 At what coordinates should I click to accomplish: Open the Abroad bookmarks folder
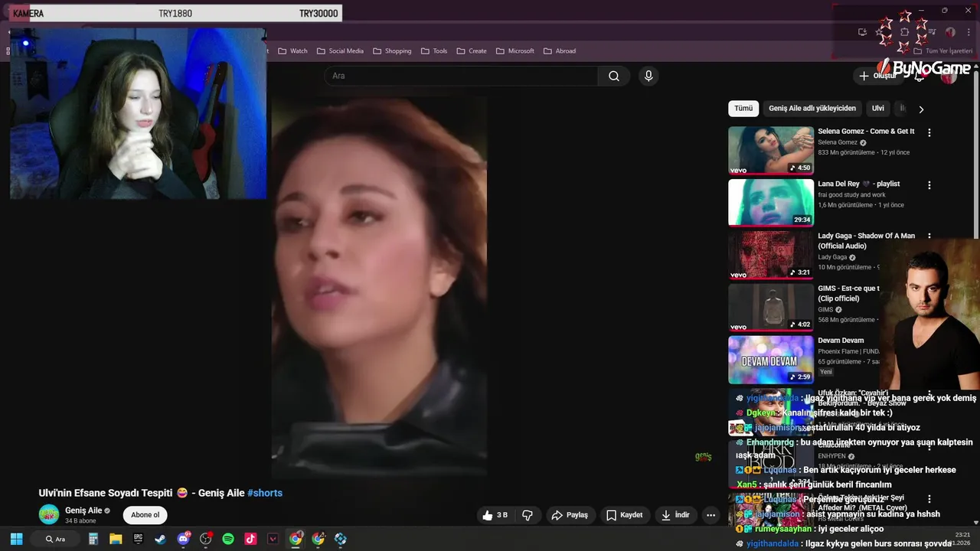pyautogui.click(x=560, y=51)
